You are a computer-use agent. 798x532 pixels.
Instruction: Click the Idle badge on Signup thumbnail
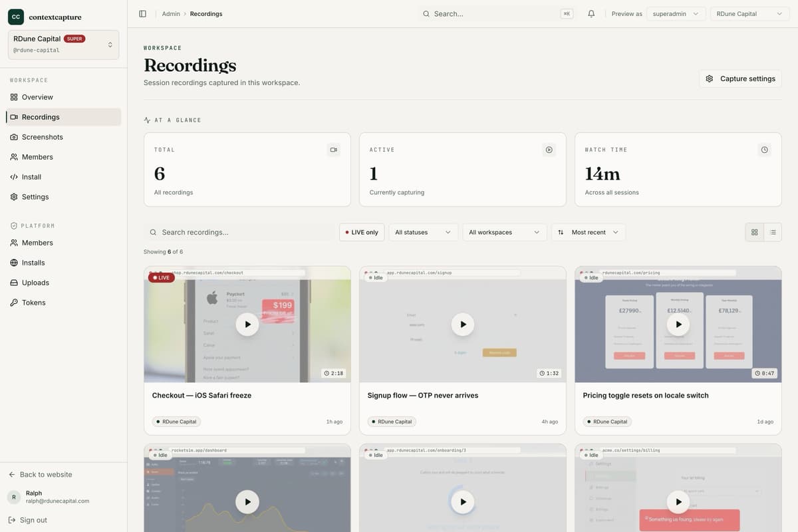pyautogui.click(x=375, y=277)
